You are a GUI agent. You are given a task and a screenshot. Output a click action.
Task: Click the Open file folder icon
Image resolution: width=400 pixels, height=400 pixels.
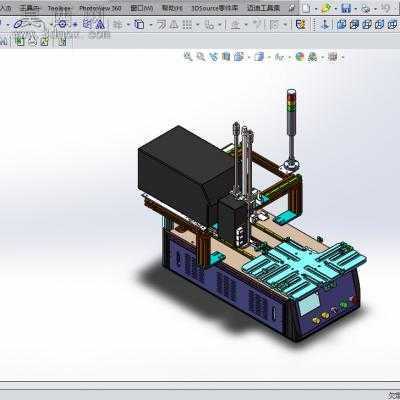pyautogui.click(x=326, y=8)
